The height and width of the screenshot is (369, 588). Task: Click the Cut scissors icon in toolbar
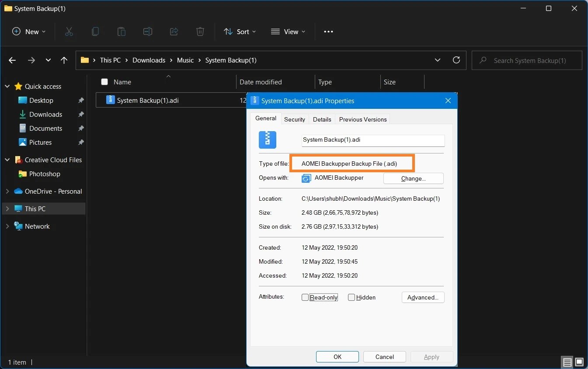(69, 31)
